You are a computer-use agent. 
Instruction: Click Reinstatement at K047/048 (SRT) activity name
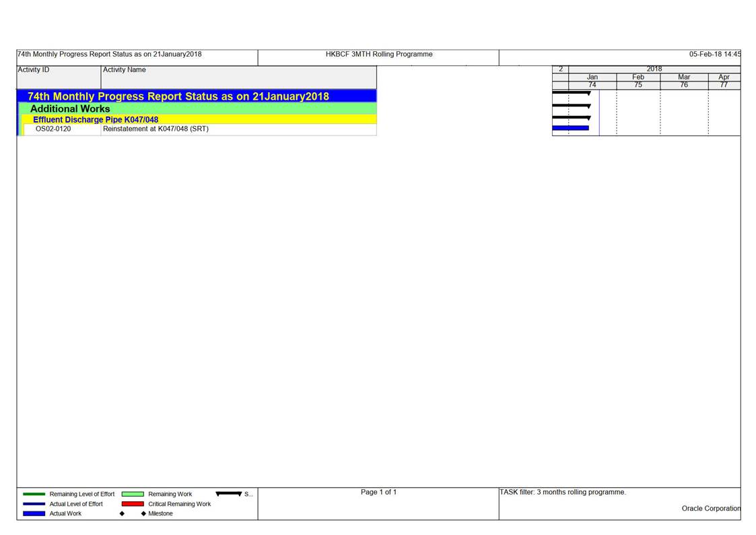[x=156, y=129]
